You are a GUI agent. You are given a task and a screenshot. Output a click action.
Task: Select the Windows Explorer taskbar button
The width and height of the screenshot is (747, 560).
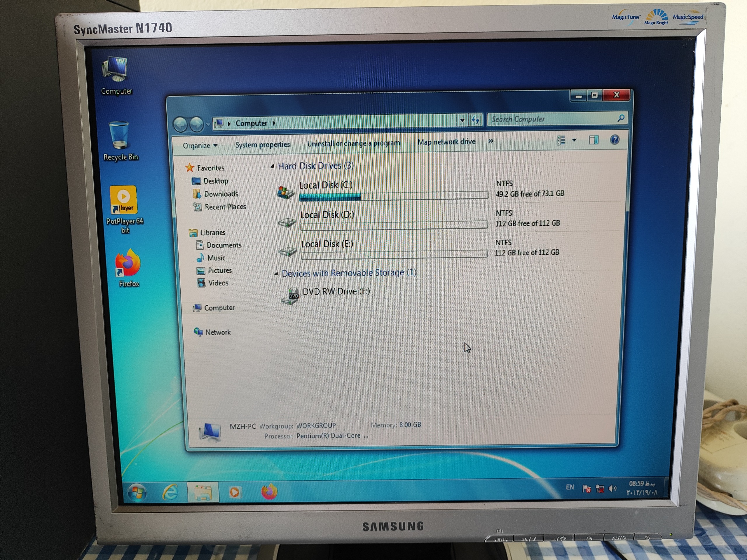(203, 493)
